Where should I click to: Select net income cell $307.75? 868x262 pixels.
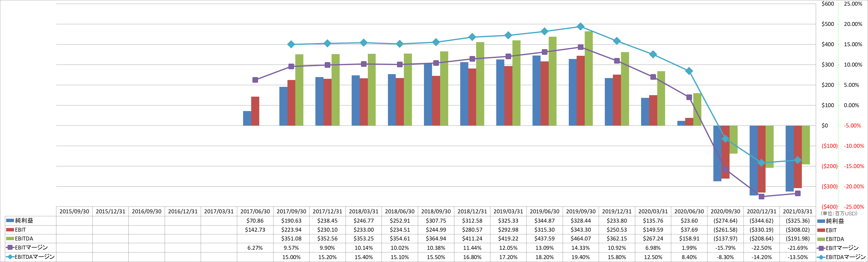(436, 221)
